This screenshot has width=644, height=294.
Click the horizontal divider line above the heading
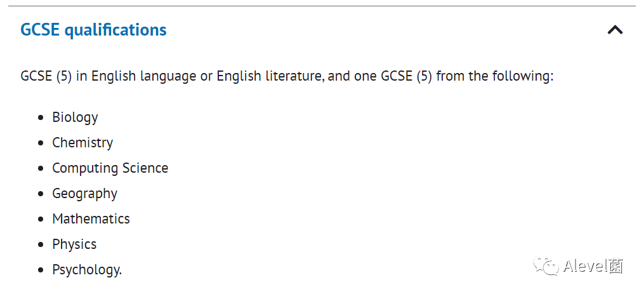pos(322,6)
